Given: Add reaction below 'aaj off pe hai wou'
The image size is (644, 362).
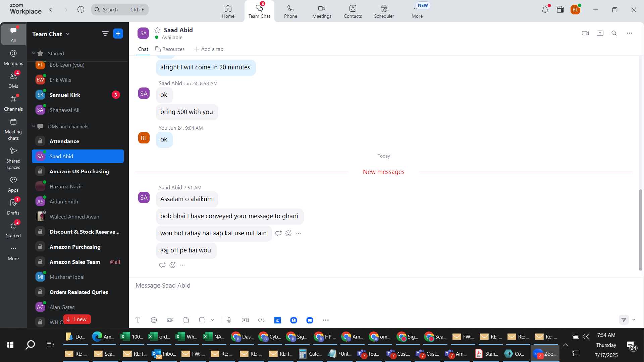Looking at the screenshot, I should tap(172, 265).
